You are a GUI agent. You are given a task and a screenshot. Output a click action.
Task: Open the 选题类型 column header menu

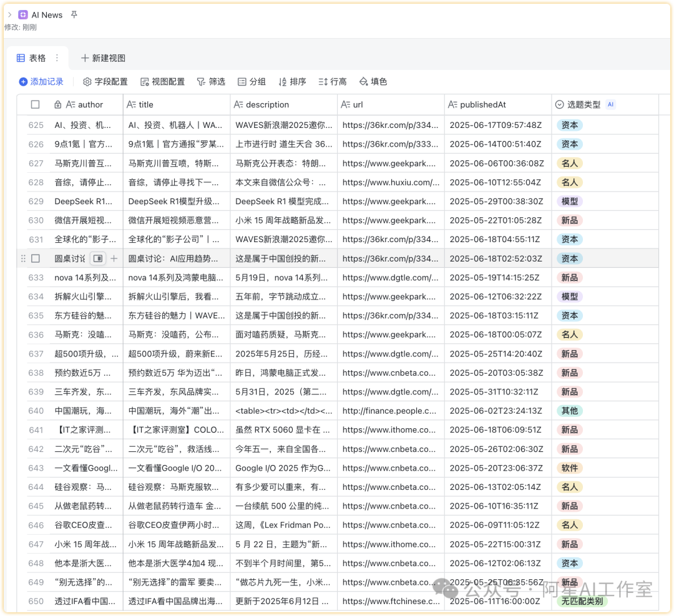click(605, 104)
